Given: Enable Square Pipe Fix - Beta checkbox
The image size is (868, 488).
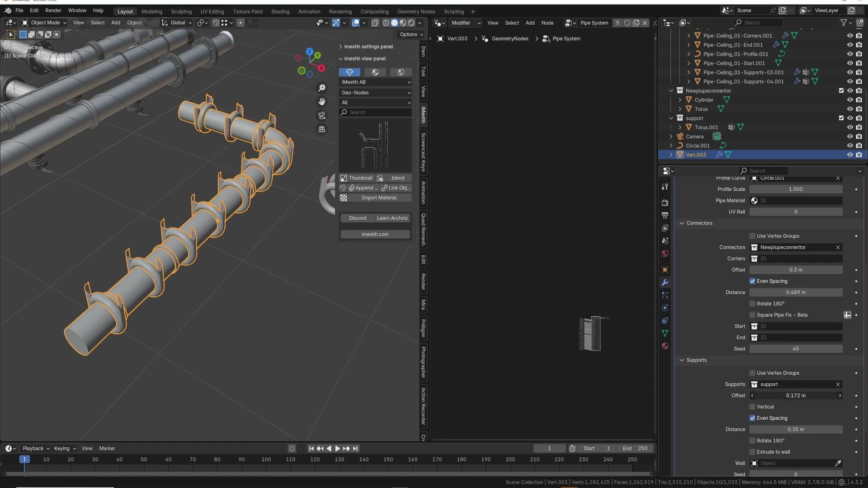Looking at the screenshot, I should (753, 315).
